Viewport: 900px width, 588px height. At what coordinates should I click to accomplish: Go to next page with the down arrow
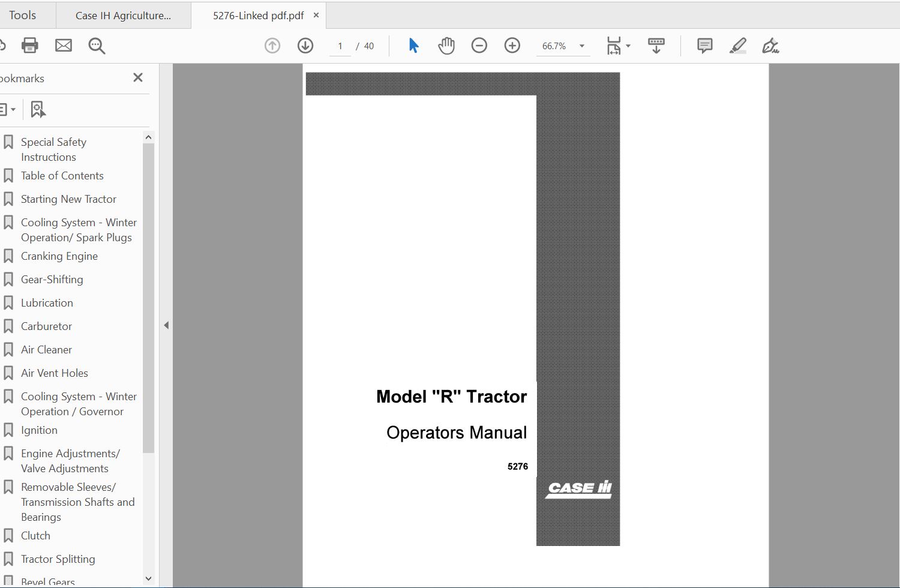click(x=305, y=46)
